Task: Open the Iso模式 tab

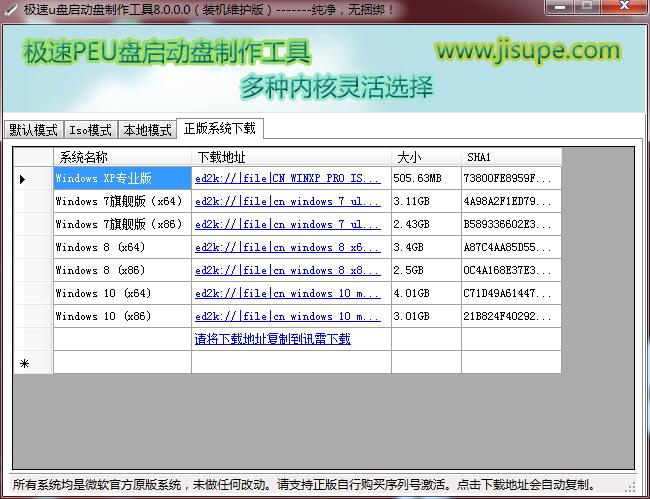Action: point(91,130)
